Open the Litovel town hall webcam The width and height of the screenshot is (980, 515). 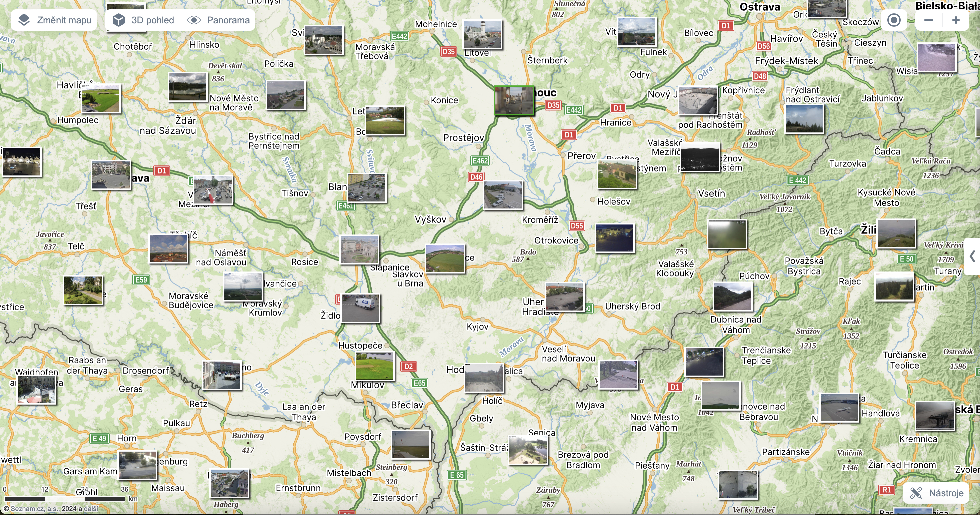(482, 35)
